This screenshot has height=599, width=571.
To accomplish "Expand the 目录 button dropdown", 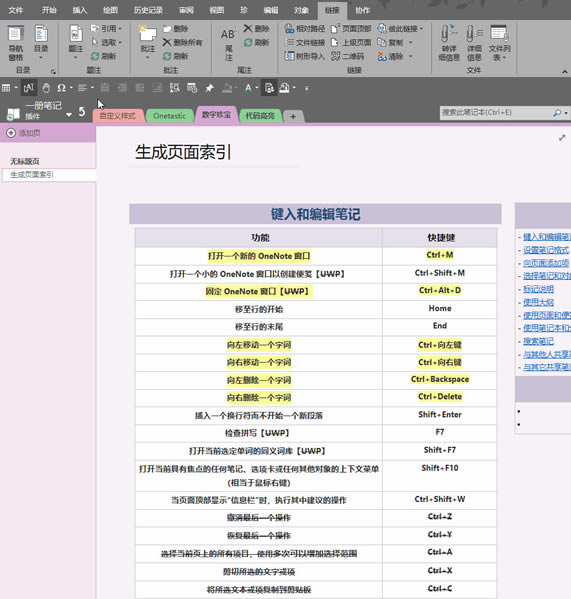I will click(40, 58).
